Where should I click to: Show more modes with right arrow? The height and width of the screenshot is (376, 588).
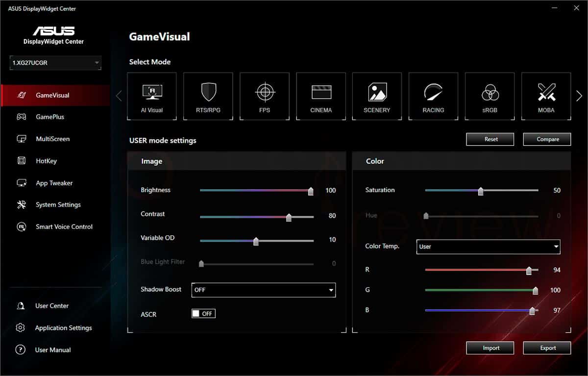coord(579,96)
